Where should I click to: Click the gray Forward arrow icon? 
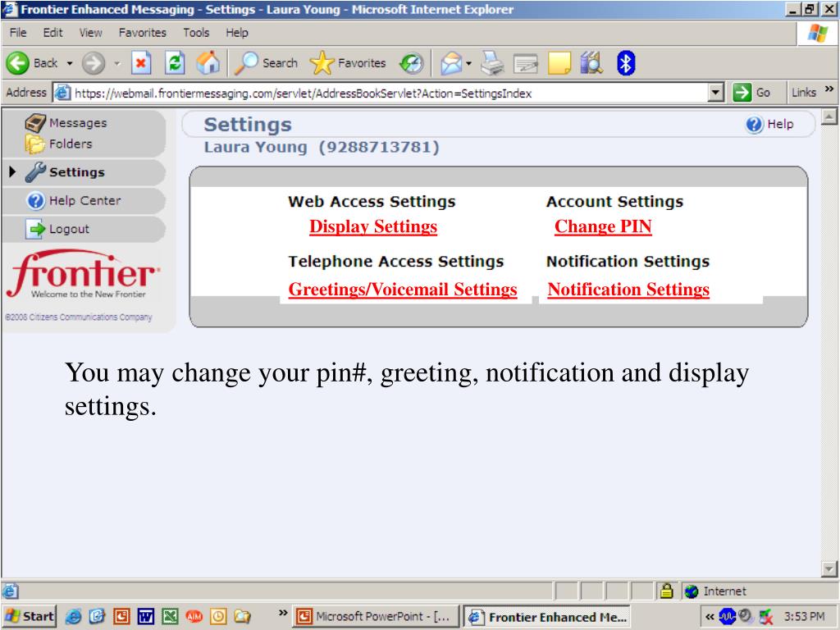94,63
